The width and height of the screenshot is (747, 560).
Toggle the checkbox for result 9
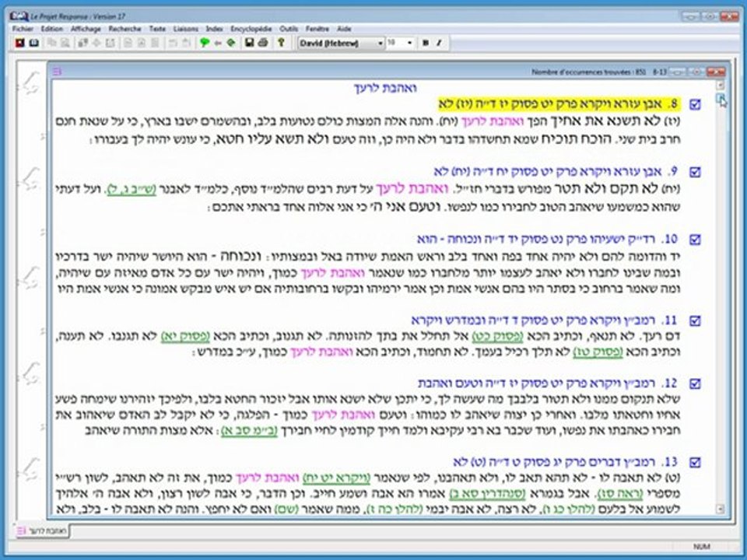coord(695,172)
